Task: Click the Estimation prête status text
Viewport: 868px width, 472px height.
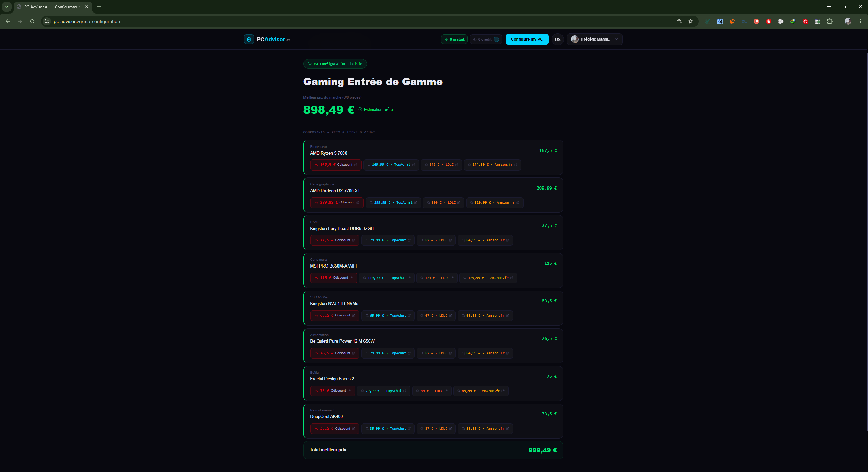Action: (378, 110)
